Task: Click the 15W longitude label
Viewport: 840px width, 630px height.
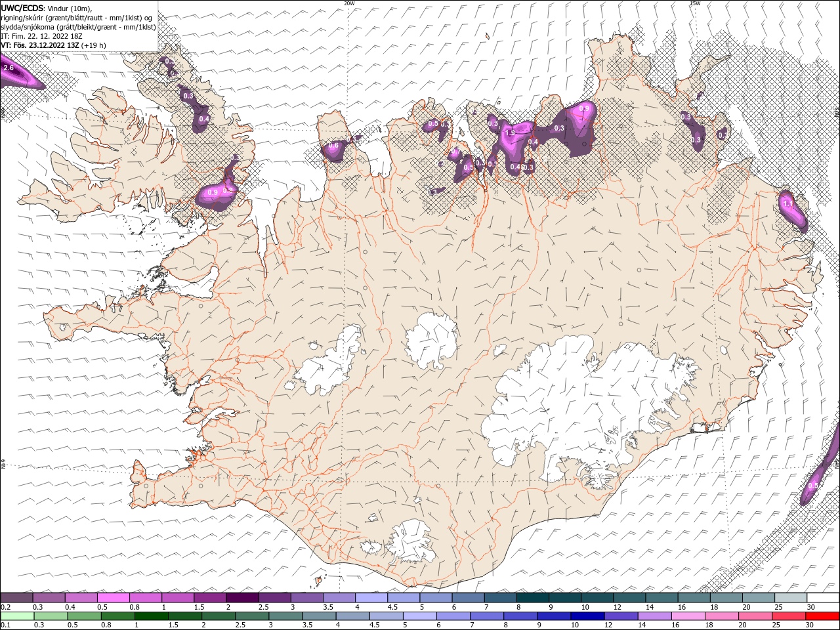Action: [695, 3]
